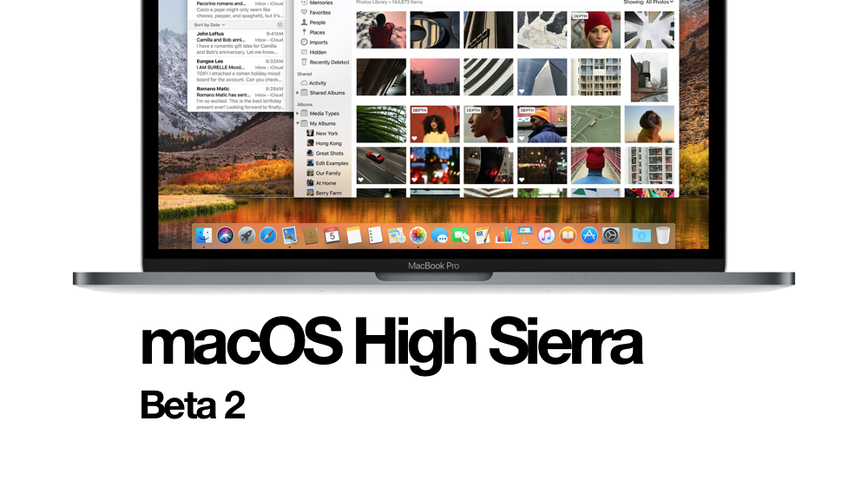This screenshot has height=487, width=868.
Task: Open John Loftus email in Mail
Action: pos(240,43)
